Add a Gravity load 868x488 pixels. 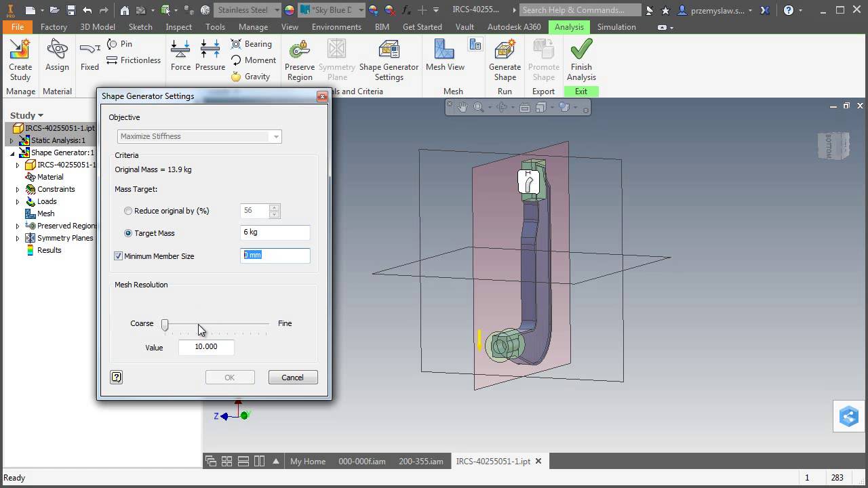coord(250,76)
